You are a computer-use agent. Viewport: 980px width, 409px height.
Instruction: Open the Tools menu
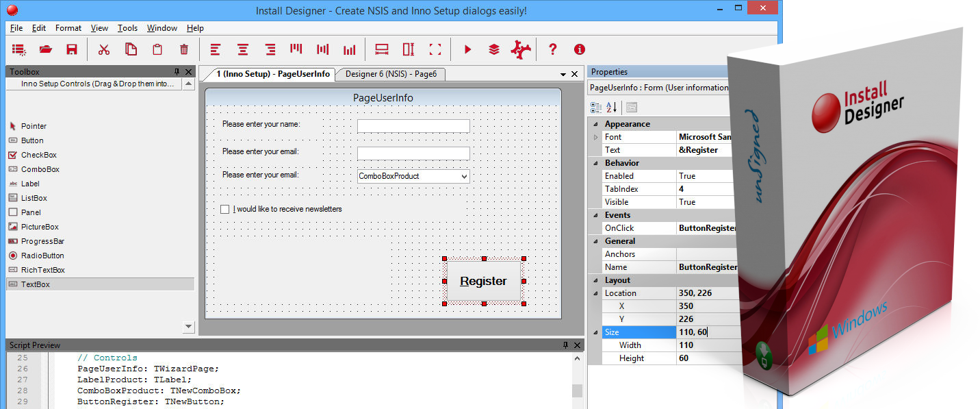tap(127, 28)
